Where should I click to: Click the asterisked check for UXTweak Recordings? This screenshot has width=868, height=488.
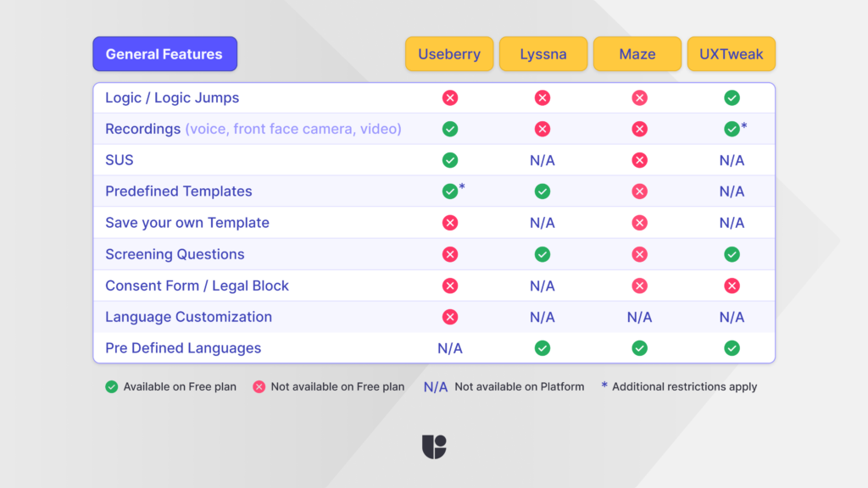(x=732, y=129)
